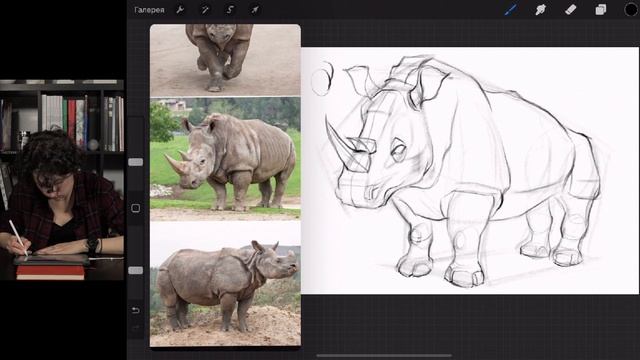Open the Layers panel icon
This screenshot has height=360, width=640.
pos(600,9)
